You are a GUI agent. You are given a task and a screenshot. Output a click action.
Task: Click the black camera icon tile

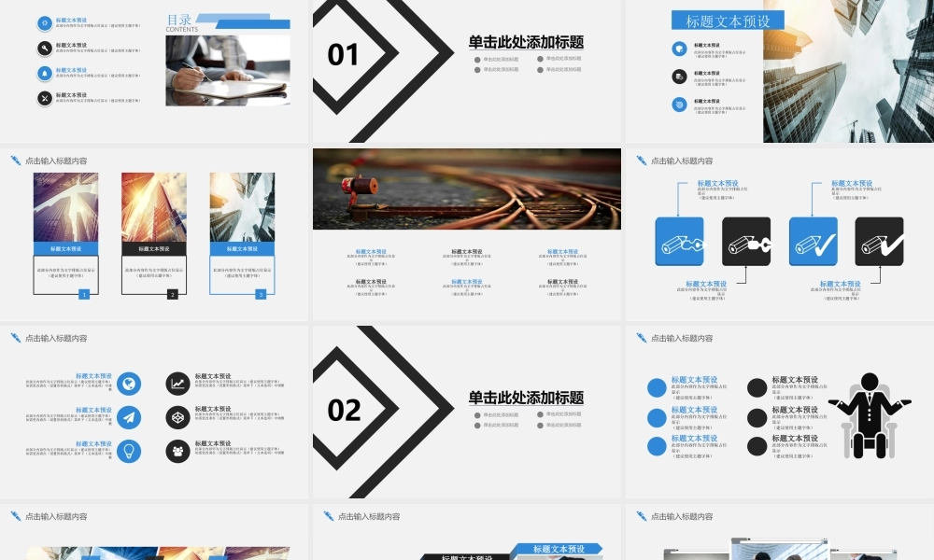point(747,241)
